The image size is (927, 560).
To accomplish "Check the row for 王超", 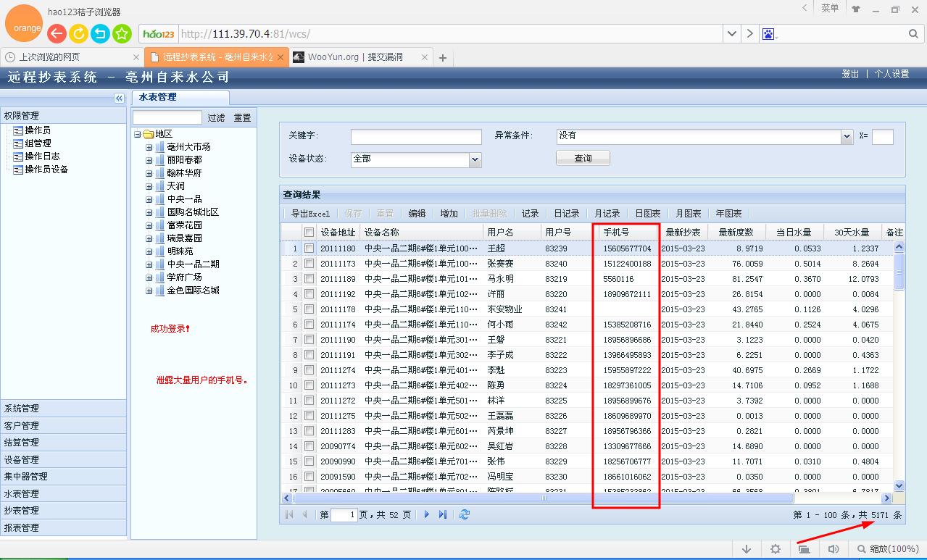I will [x=309, y=248].
